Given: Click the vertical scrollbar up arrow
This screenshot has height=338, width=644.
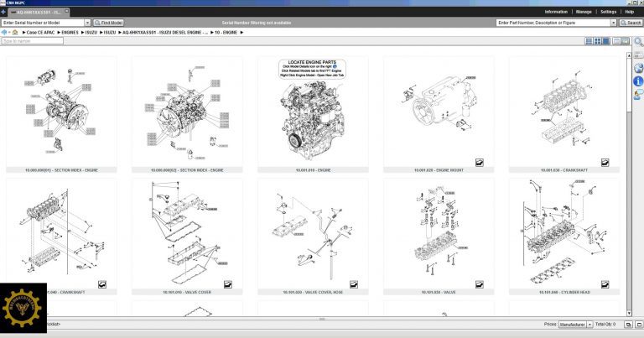Looking at the screenshot, I should 629,55.
